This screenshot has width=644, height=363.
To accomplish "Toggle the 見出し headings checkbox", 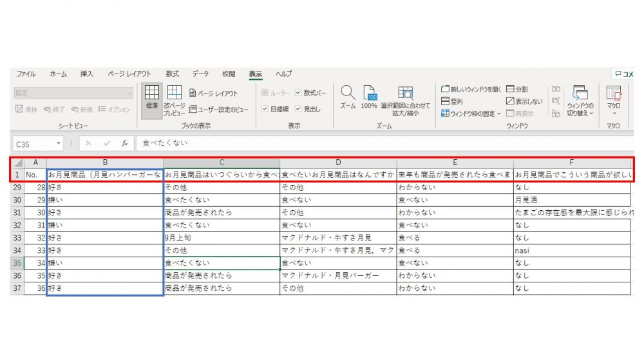I will [298, 109].
